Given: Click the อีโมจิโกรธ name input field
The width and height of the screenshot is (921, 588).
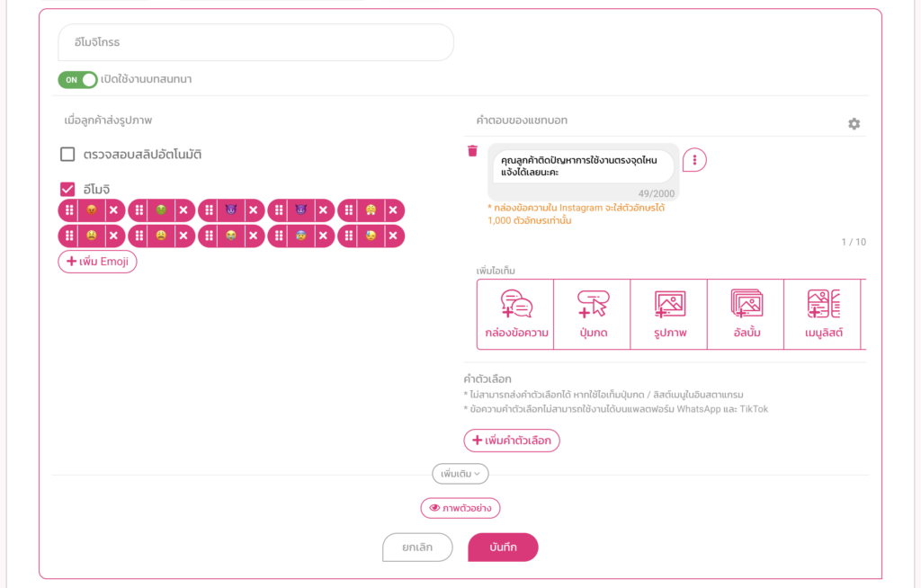Looking at the screenshot, I should [255, 42].
